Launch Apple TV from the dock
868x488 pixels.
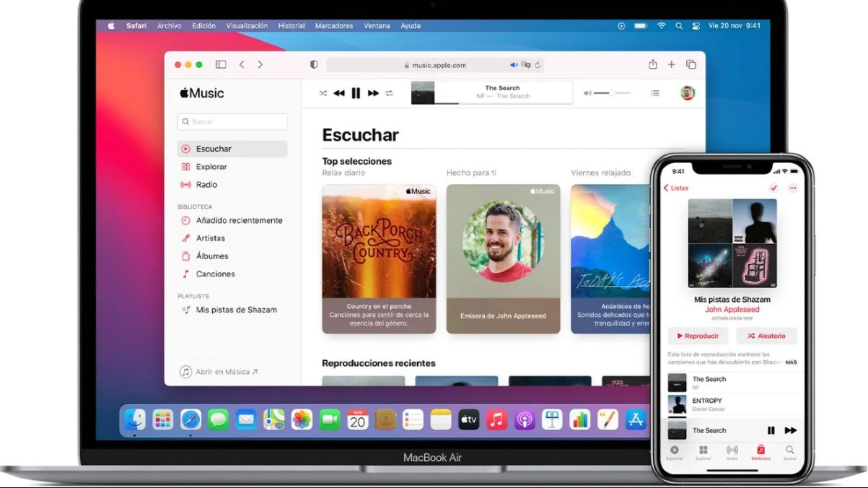[x=469, y=419]
